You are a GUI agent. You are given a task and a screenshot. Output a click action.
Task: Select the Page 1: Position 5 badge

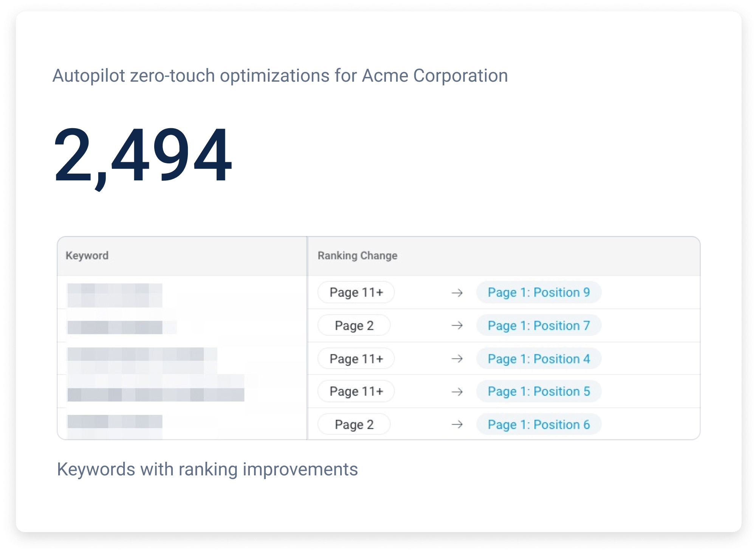pos(539,391)
